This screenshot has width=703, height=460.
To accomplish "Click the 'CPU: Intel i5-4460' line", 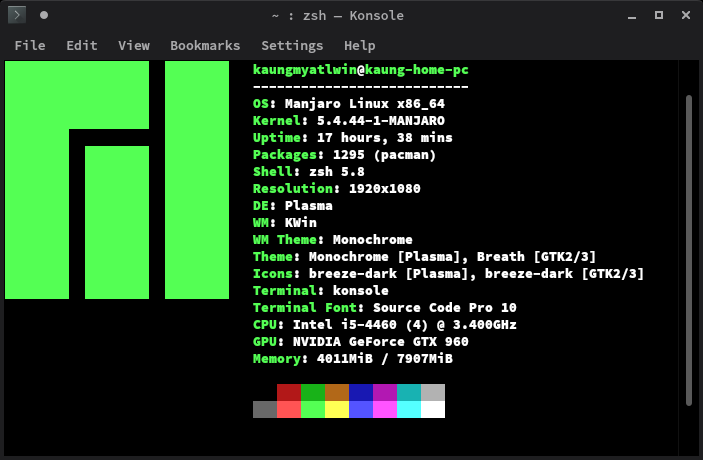I will (x=385, y=325).
